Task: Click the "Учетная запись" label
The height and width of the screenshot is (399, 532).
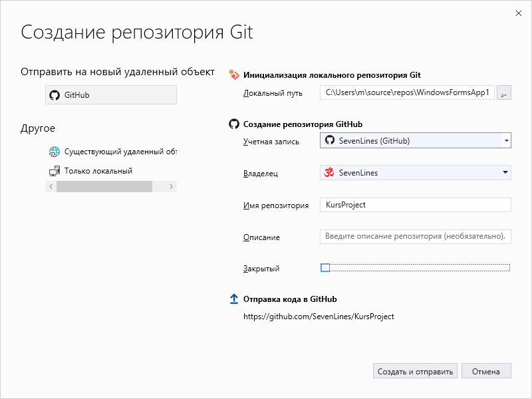Action: tap(271, 142)
